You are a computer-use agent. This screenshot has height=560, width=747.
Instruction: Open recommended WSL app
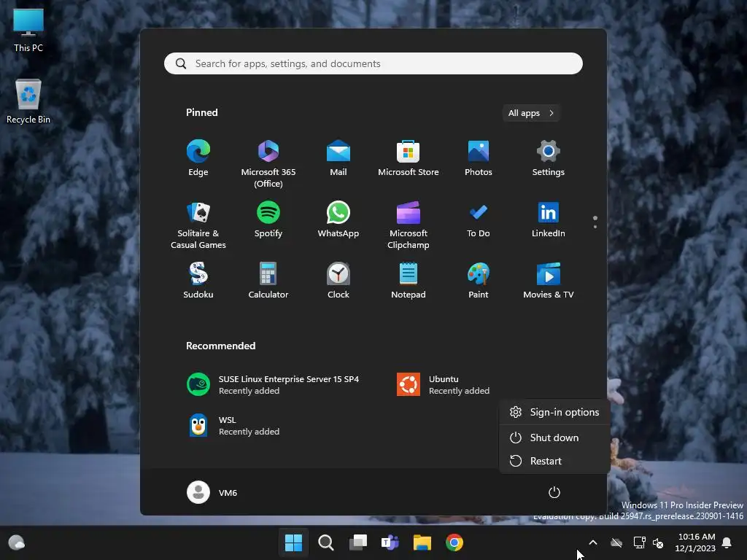234,426
